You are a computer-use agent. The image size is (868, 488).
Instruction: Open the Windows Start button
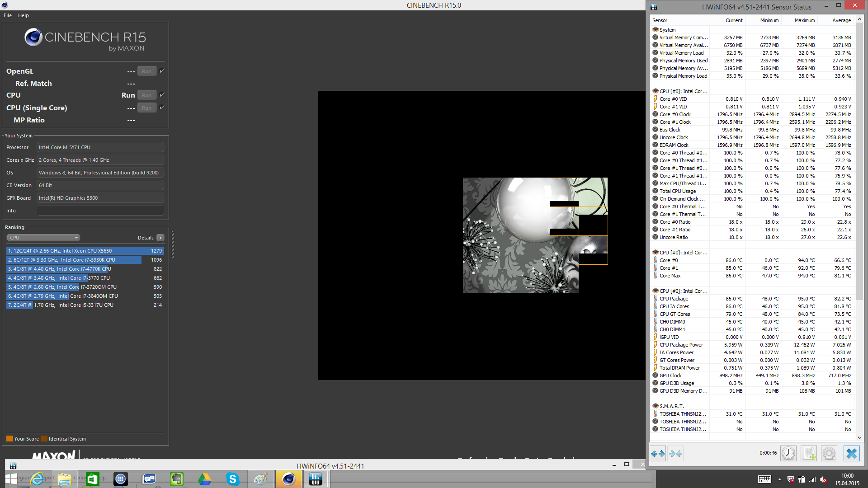[x=11, y=479]
